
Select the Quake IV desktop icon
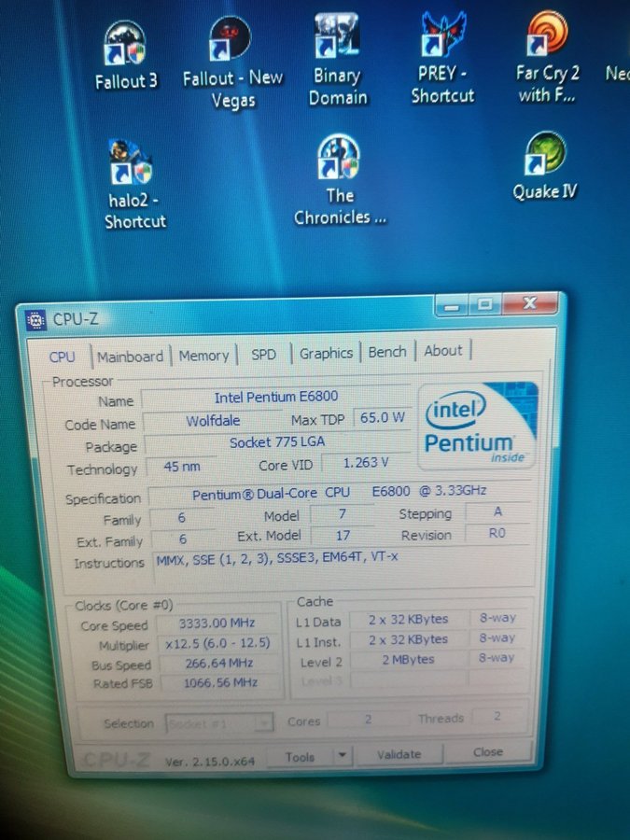pos(545,166)
